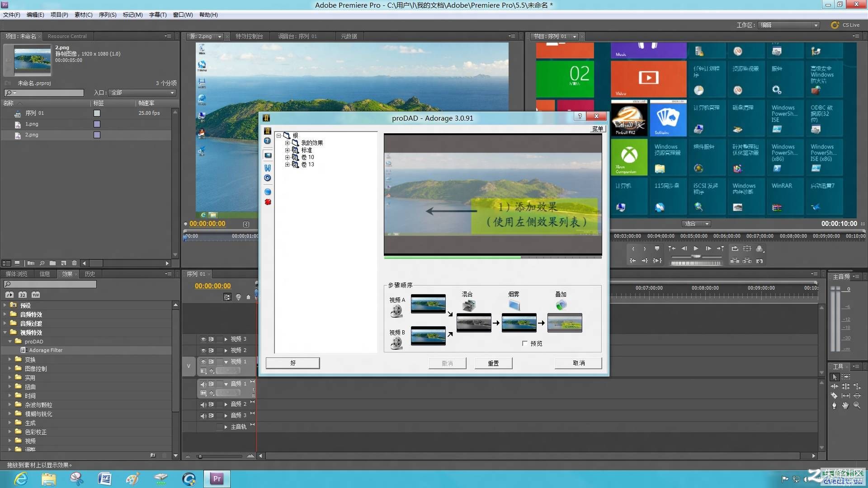Click the 菜单 button in Adorage dialog
868x488 pixels.
click(x=598, y=129)
